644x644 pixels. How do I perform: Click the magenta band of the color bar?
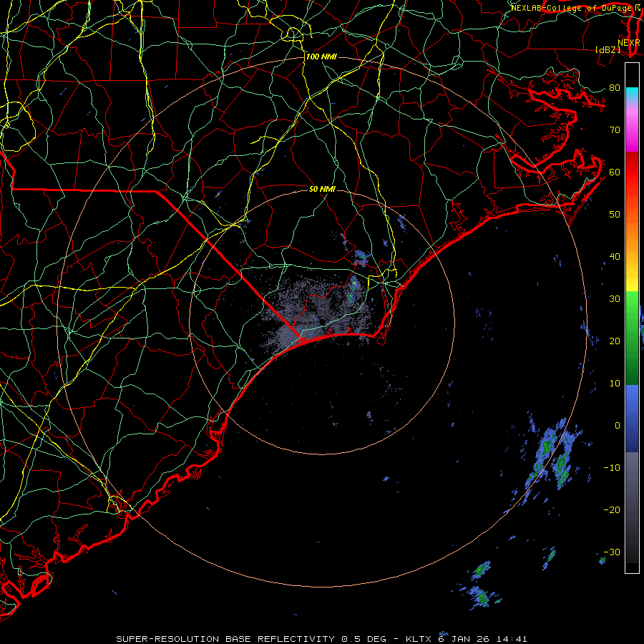coord(632,132)
